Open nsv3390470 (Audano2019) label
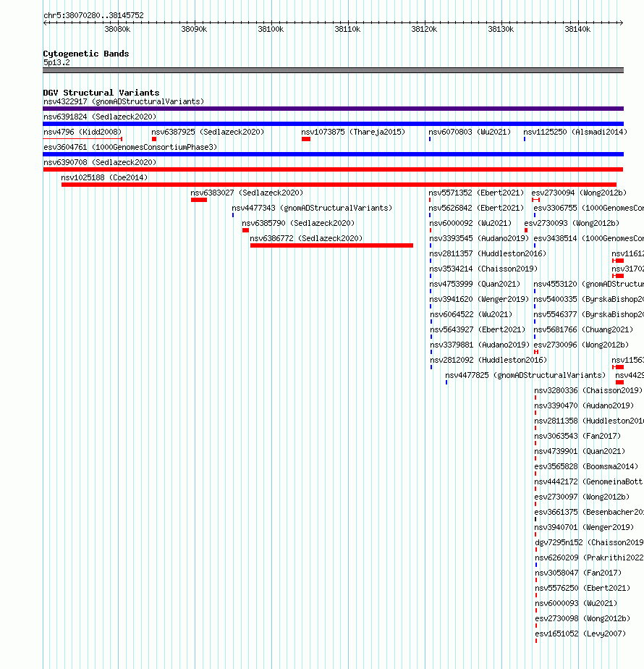This screenshot has width=644, height=669. [x=584, y=405]
